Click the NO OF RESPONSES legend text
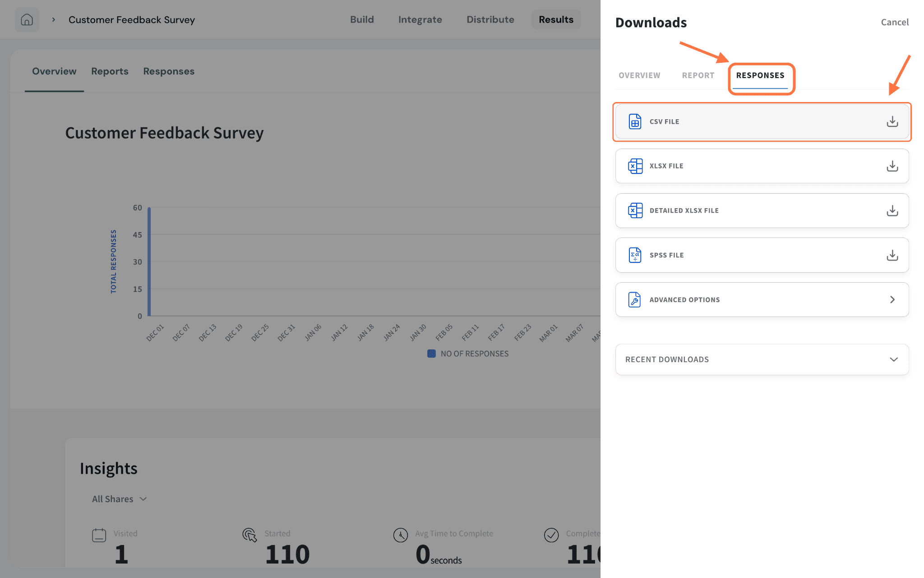924x578 pixels. pos(475,354)
